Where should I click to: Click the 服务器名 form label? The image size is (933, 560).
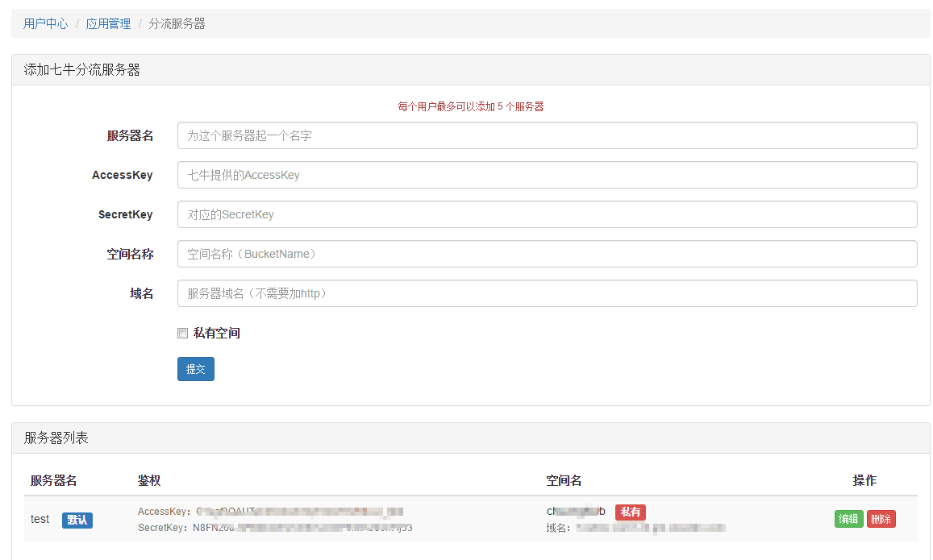point(130,135)
